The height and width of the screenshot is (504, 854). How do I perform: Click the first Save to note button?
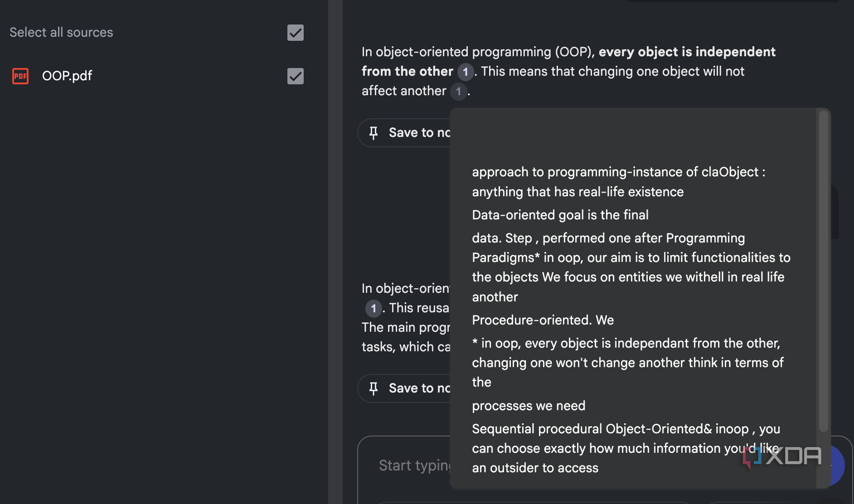click(409, 132)
